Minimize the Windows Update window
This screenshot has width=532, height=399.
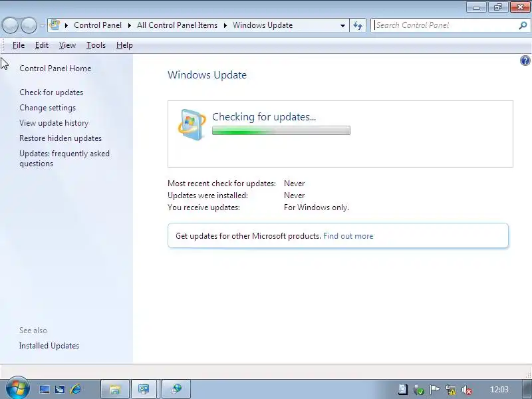[476, 7]
